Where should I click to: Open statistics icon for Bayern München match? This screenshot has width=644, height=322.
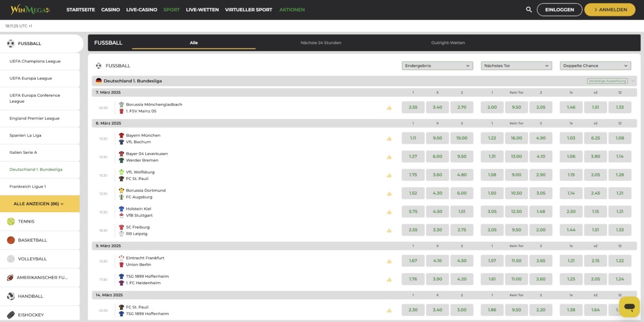point(389,139)
